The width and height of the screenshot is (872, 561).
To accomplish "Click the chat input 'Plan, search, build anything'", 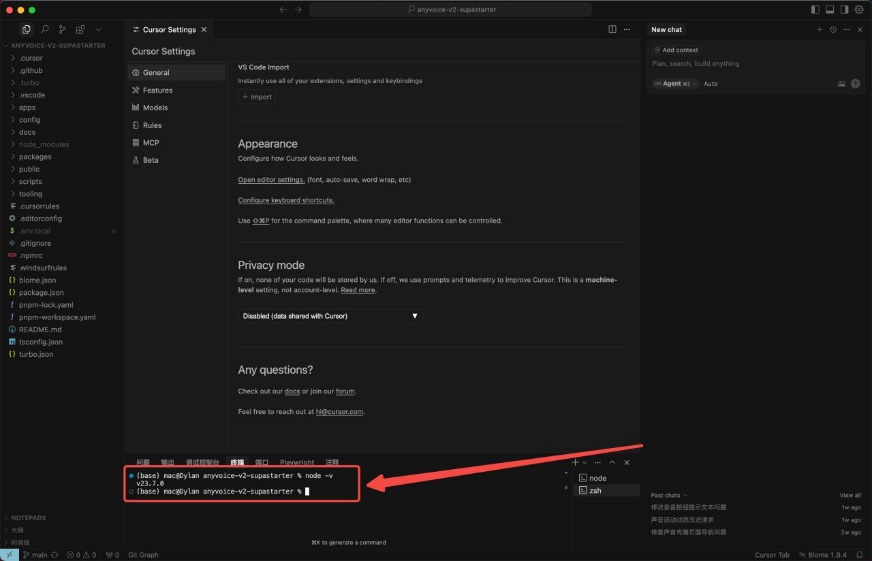I will coord(740,64).
